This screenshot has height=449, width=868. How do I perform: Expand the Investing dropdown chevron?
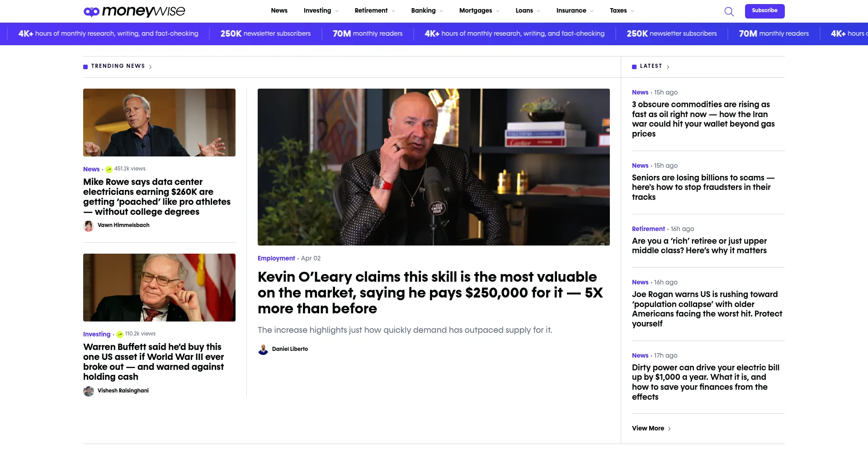tap(337, 11)
